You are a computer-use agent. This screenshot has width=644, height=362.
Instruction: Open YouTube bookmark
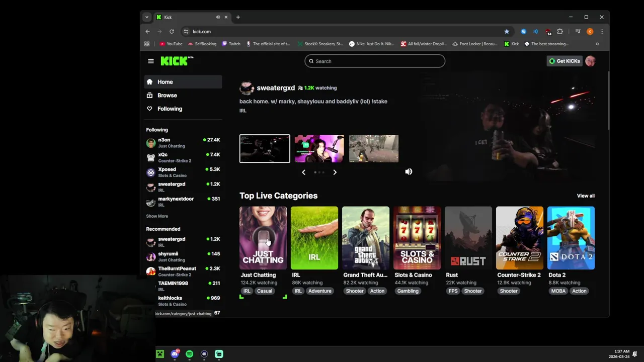[x=171, y=44]
